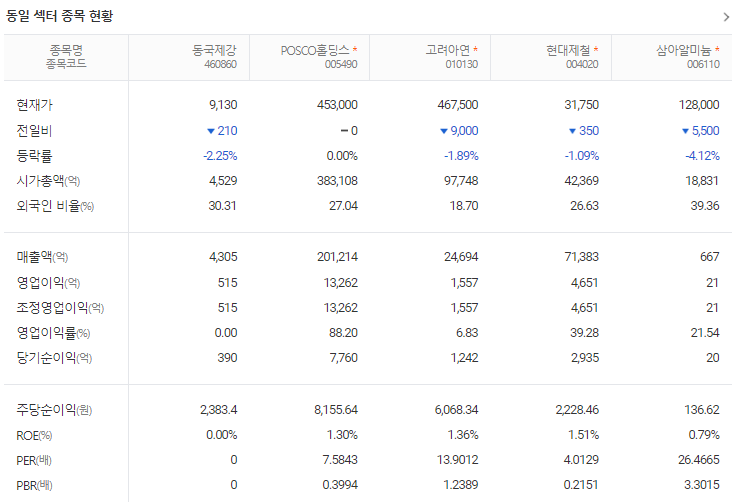Viewport: 737px width, 502px height.
Task: Select the 조정영업이익(억) row label
Action: point(60,308)
